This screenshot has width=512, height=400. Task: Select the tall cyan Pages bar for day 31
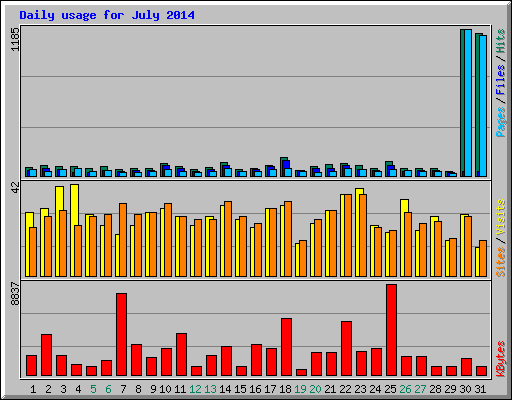coord(483,106)
